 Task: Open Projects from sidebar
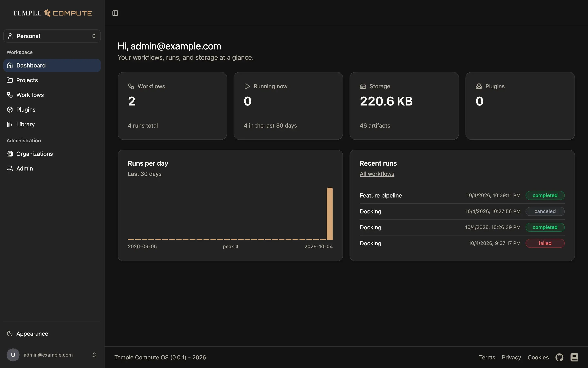(x=52, y=80)
